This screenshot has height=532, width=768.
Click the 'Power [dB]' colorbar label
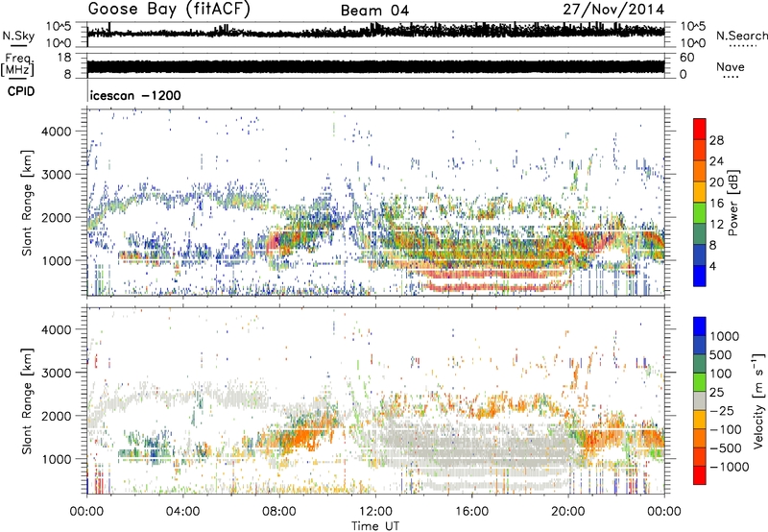(733, 204)
